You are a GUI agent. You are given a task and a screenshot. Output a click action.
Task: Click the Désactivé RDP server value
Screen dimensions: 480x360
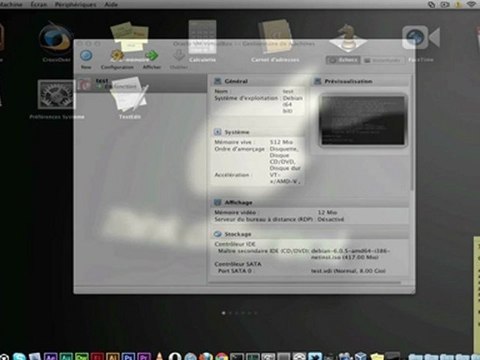point(330,219)
